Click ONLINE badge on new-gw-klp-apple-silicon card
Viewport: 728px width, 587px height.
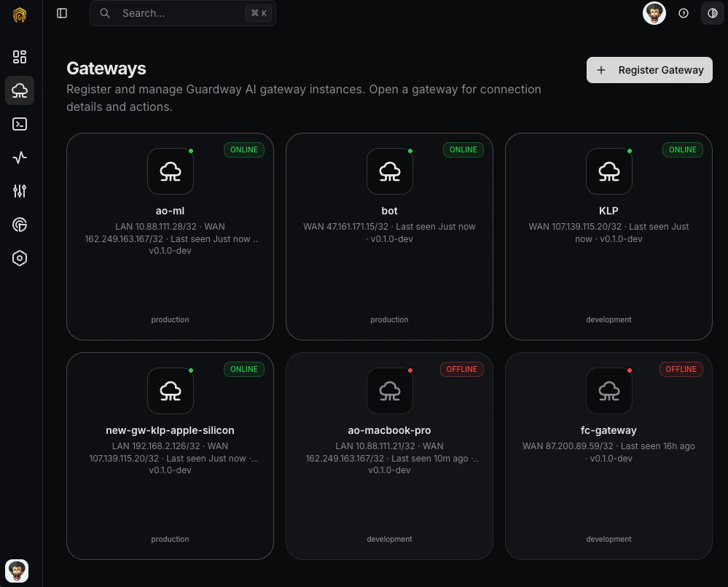click(243, 369)
